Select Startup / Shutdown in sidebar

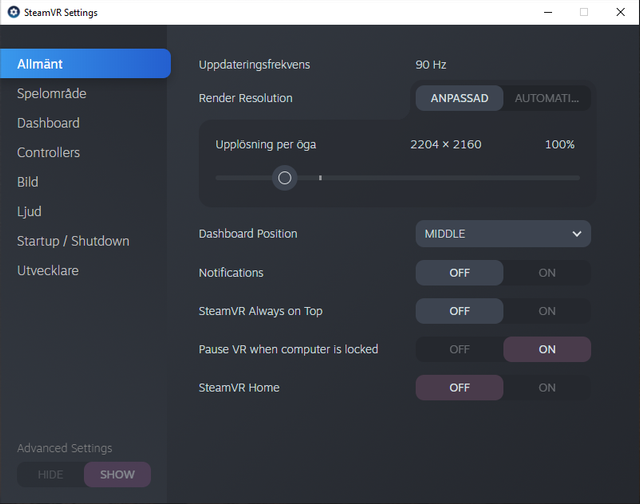coord(73,241)
